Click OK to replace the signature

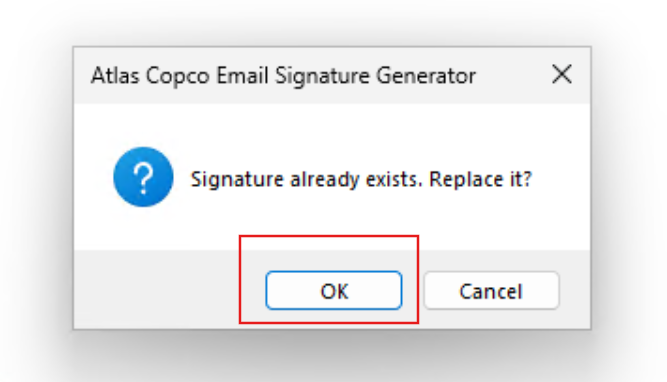click(x=334, y=291)
